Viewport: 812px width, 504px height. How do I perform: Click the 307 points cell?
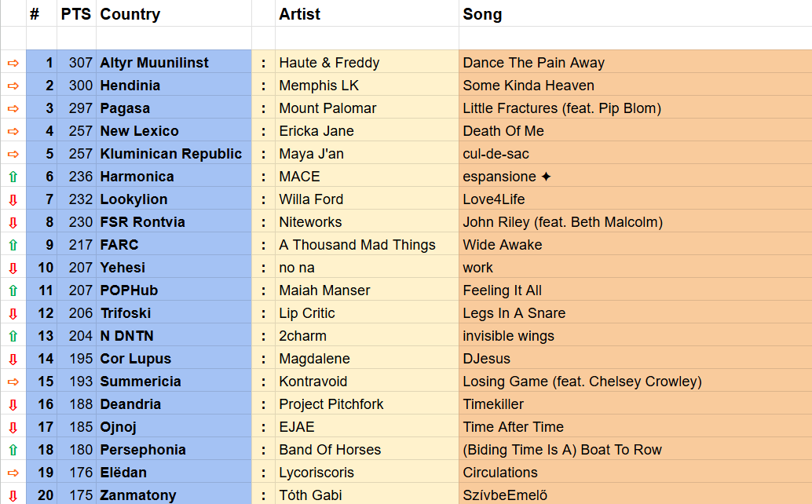[80, 63]
